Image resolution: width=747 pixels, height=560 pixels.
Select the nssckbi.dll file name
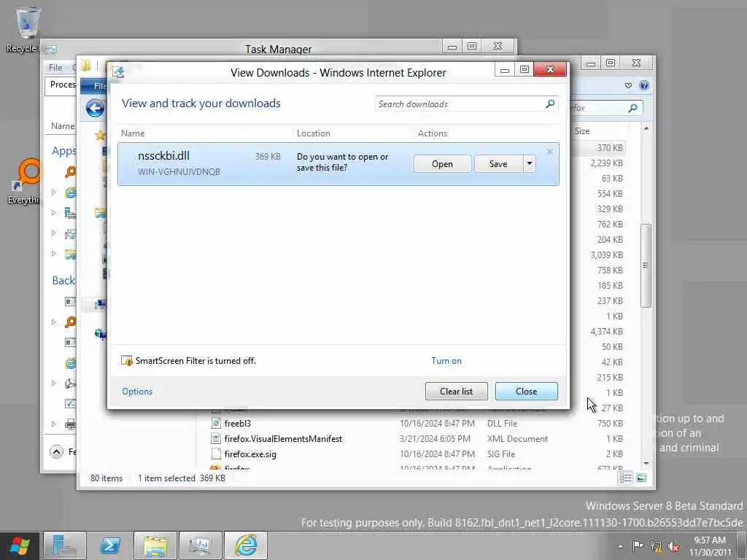point(163,156)
